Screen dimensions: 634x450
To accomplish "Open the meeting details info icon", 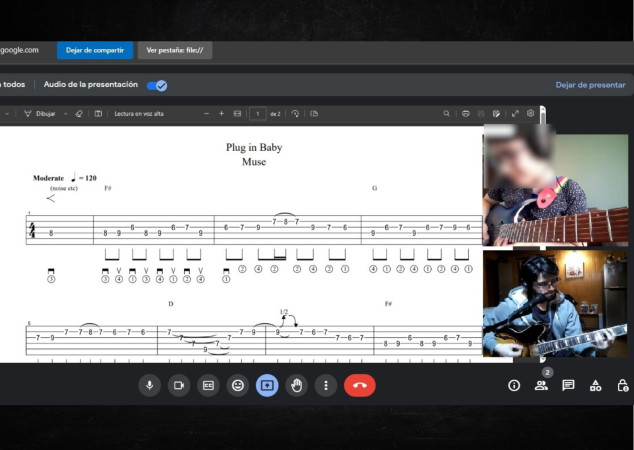I will coord(514,385).
